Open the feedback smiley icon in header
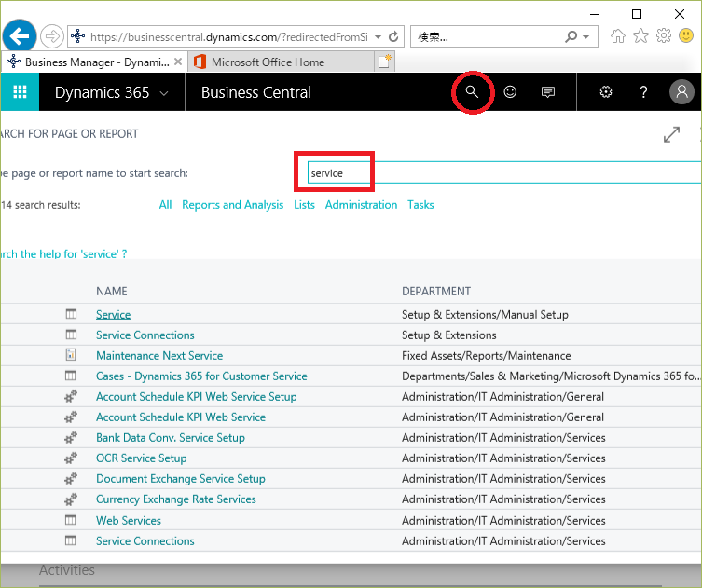 510,91
